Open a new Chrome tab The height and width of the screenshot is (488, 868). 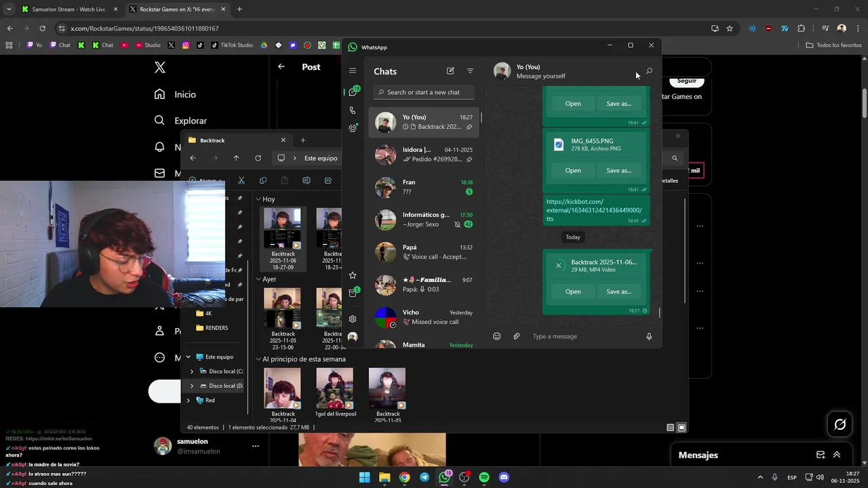pos(239,9)
